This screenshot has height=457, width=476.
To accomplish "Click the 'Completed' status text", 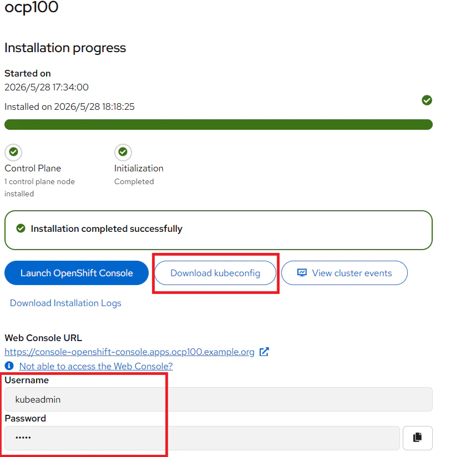I will pyautogui.click(x=134, y=181).
